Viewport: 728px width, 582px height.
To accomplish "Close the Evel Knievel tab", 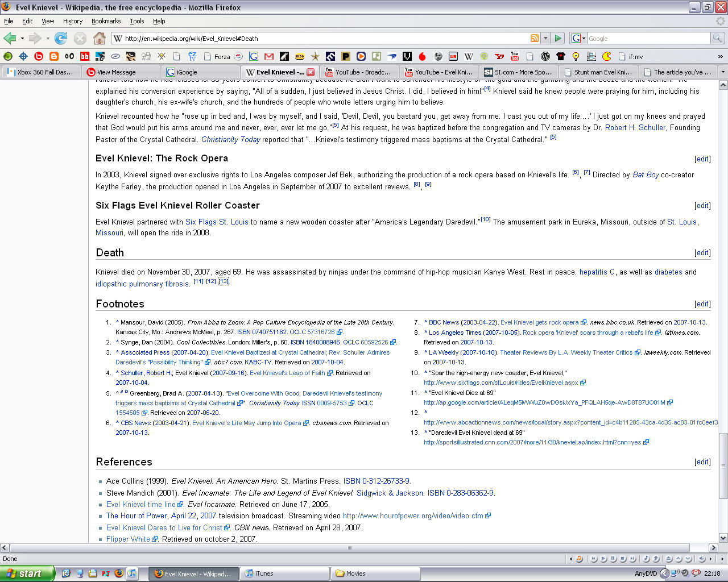I will point(311,72).
